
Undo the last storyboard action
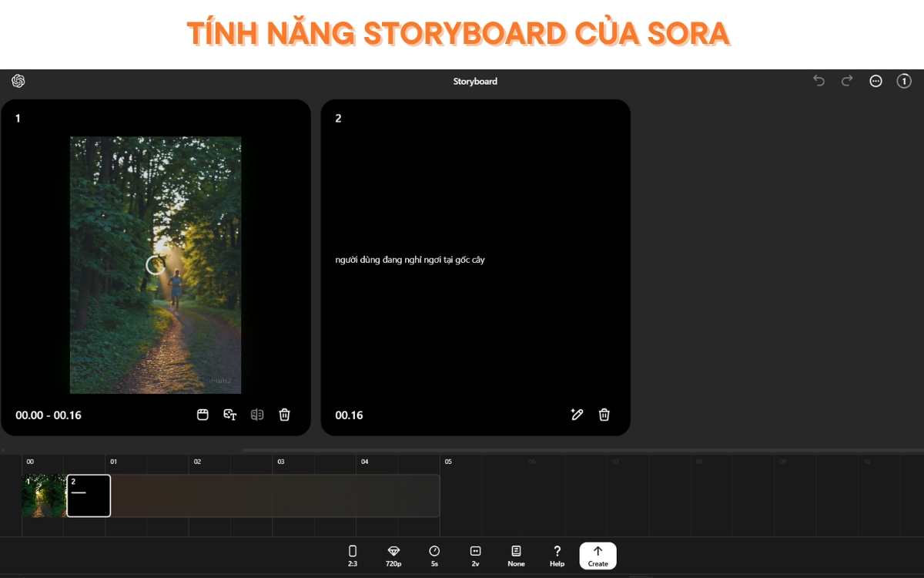pyautogui.click(x=819, y=81)
